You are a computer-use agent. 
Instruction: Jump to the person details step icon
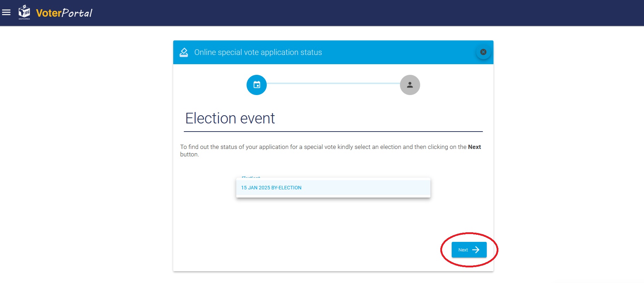click(x=410, y=85)
